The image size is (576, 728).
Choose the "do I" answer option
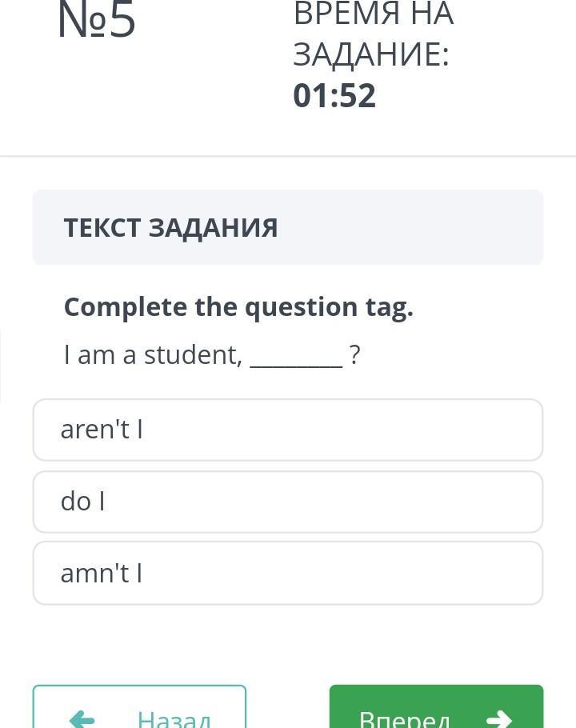pyautogui.click(x=287, y=502)
